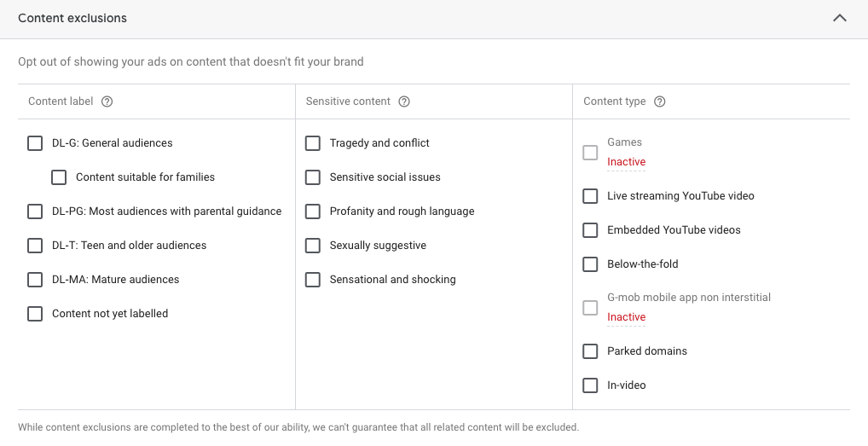The height and width of the screenshot is (446, 868).
Task: Check Profanity and rough language
Action: click(x=313, y=211)
